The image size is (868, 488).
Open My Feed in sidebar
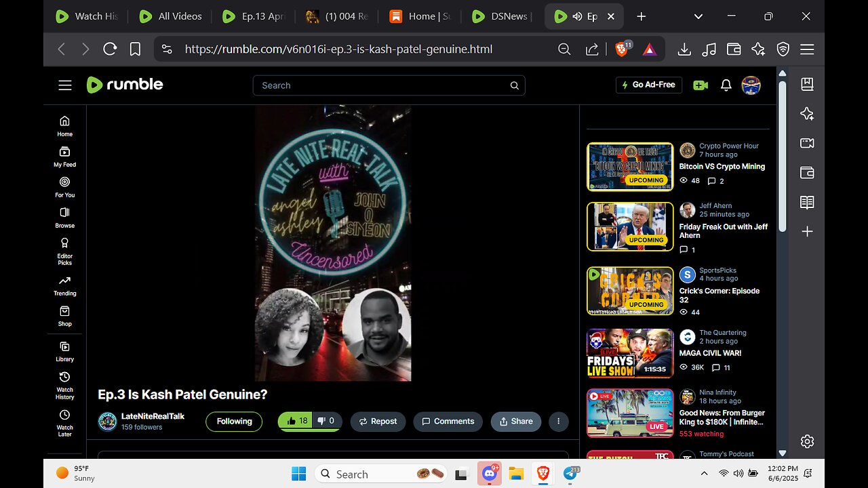pos(64,157)
